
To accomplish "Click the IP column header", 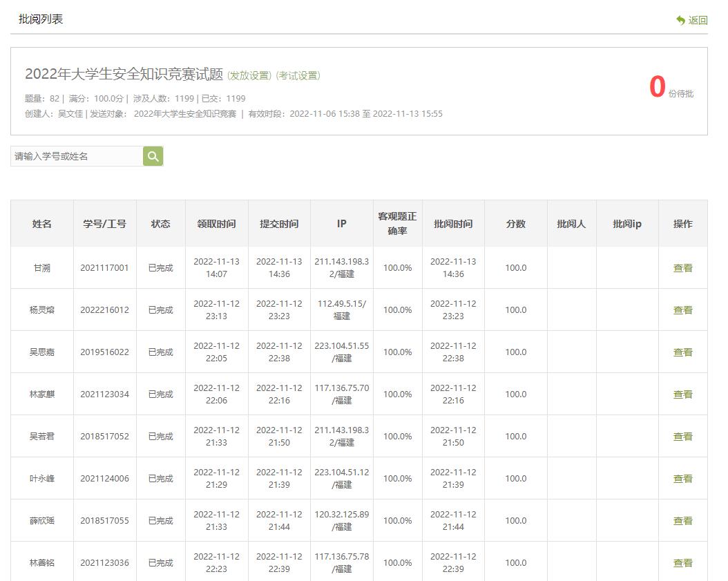I will [342, 224].
